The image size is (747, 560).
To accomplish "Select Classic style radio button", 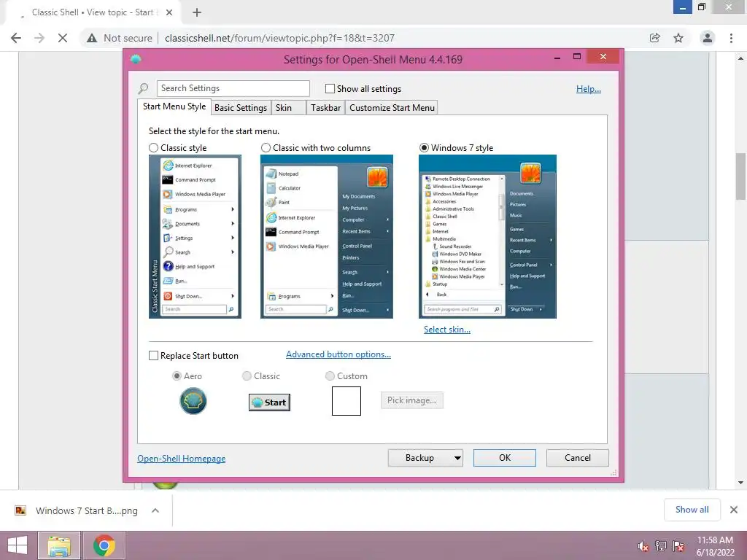I will [153, 148].
